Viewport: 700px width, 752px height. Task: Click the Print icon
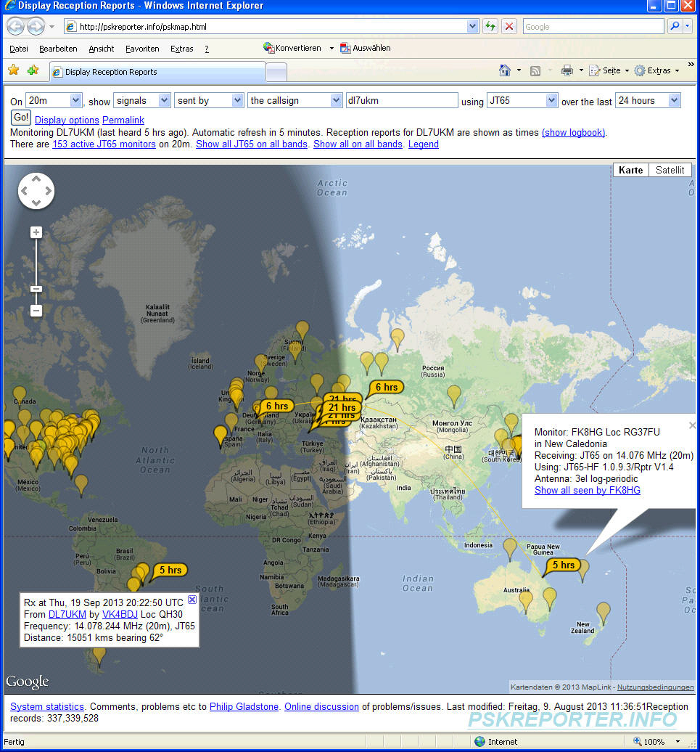point(567,70)
